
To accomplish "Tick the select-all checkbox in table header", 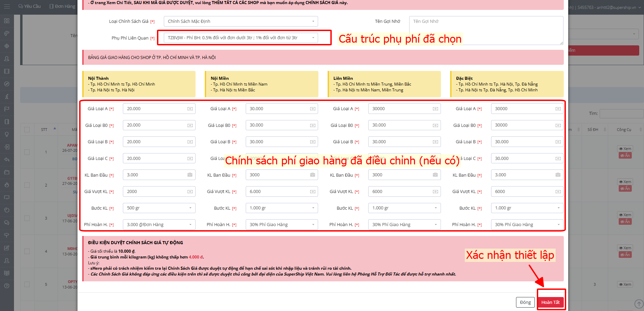I will [27, 130].
